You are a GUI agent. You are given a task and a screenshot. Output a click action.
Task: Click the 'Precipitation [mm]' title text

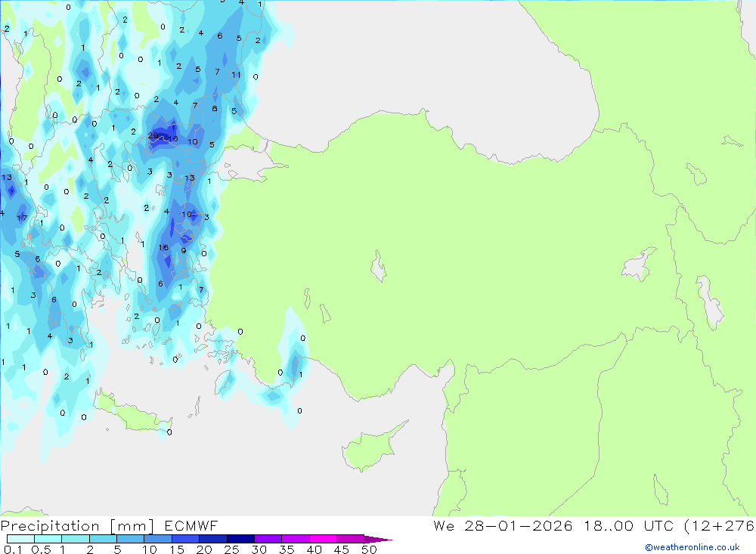tap(78, 526)
